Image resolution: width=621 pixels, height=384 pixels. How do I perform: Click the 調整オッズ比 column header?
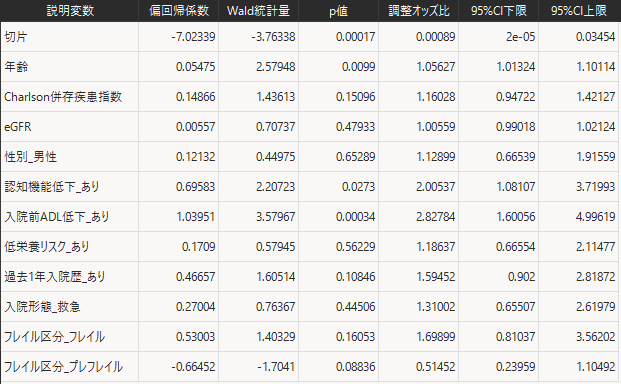tap(419, 11)
